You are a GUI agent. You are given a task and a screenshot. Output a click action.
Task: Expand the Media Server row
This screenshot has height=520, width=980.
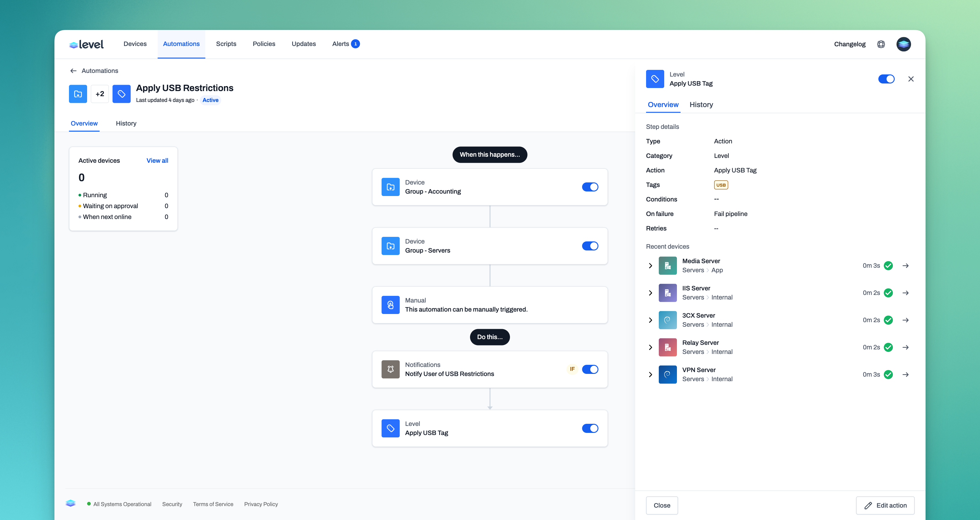click(650, 266)
